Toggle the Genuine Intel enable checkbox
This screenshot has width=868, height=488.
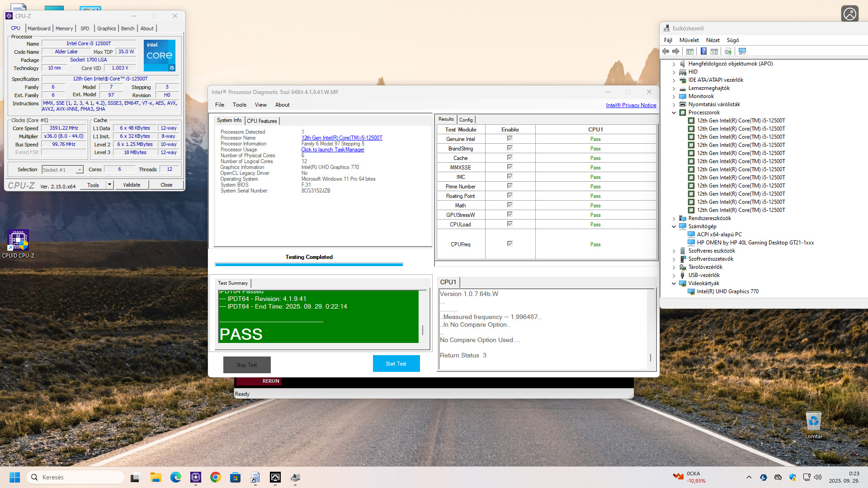pos(509,139)
